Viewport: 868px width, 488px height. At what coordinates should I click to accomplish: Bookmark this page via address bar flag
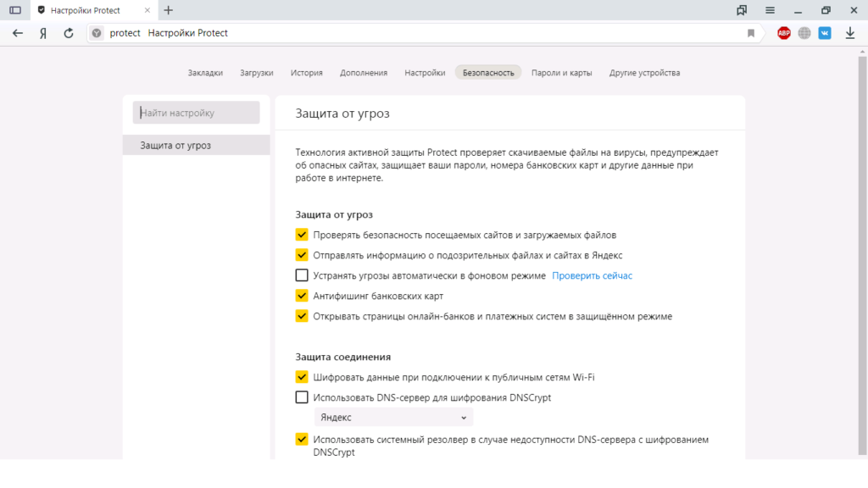click(x=751, y=33)
